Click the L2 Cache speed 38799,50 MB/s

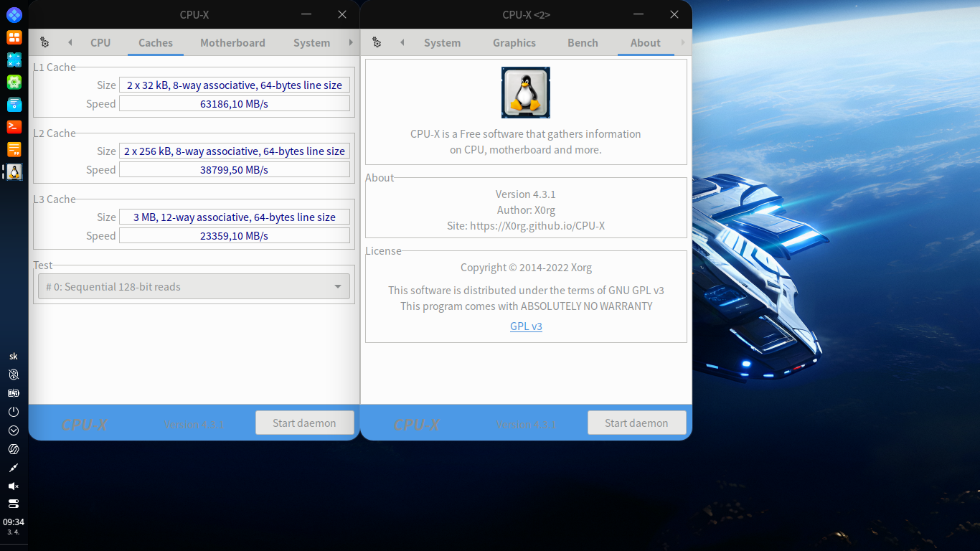(x=235, y=169)
